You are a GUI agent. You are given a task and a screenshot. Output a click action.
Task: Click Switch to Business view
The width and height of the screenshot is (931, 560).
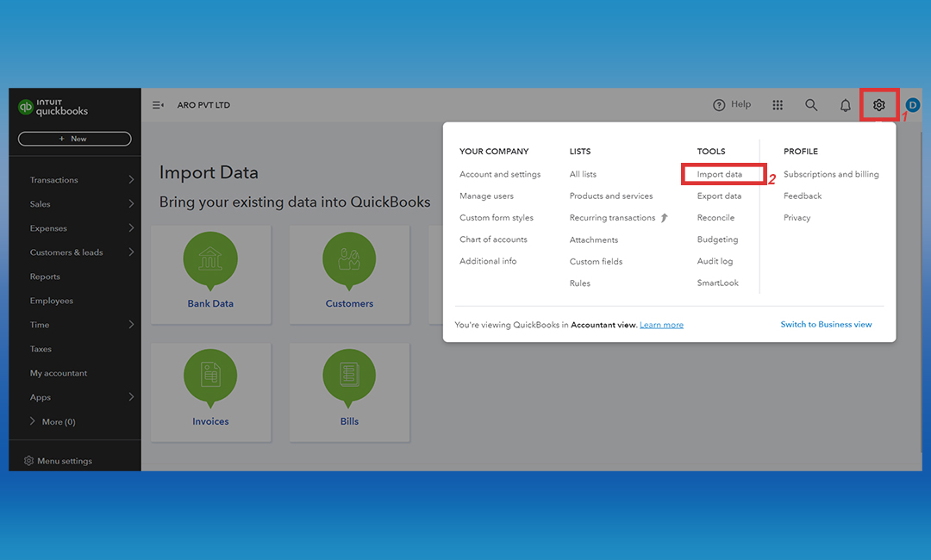pyautogui.click(x=826, y=325)
